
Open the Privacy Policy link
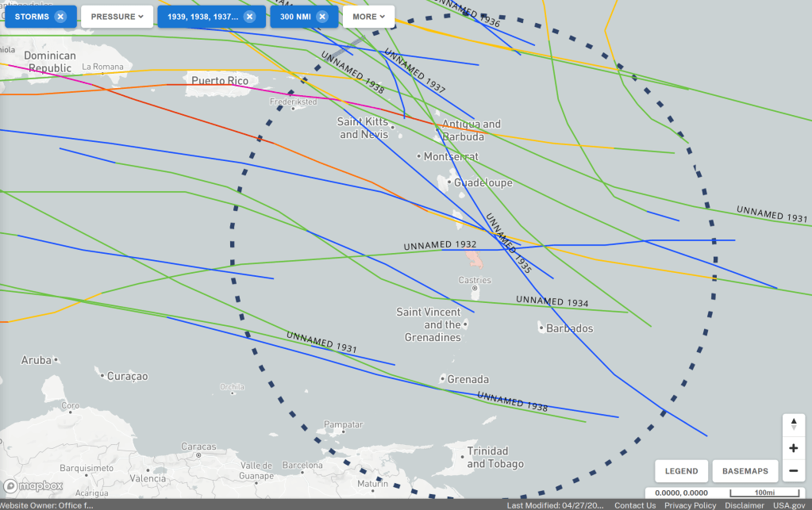[690, 505]
